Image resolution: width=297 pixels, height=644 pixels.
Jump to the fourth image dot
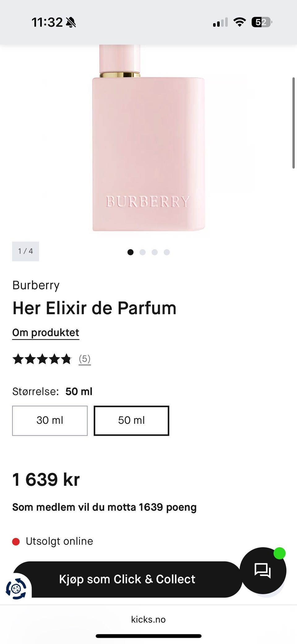pos(167,252)
